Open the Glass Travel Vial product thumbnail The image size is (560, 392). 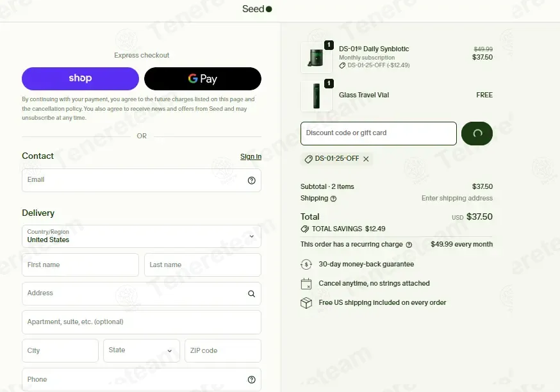[x=317, y=95]
